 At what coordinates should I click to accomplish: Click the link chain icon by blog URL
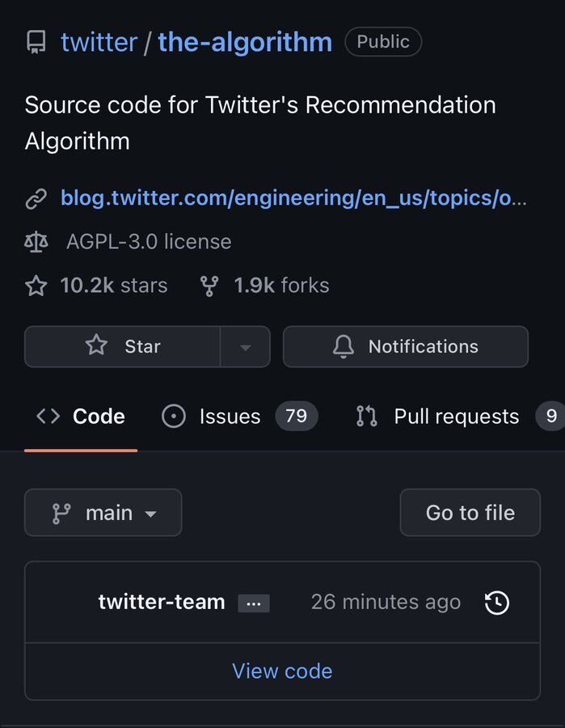click(x=36, y=199)
